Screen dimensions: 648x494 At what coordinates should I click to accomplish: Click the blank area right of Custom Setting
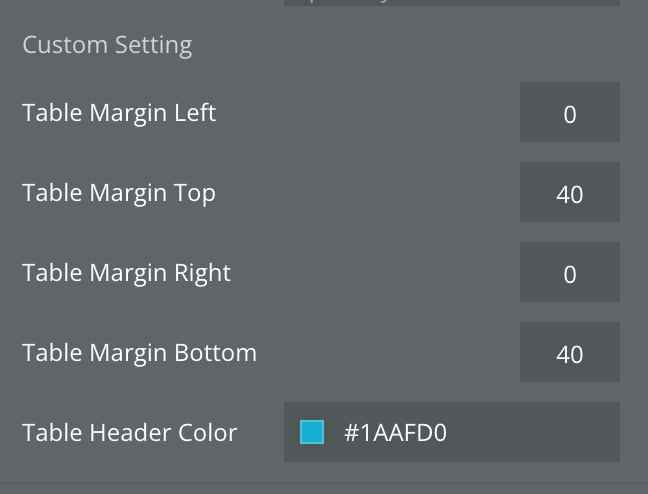pos(420,45)
